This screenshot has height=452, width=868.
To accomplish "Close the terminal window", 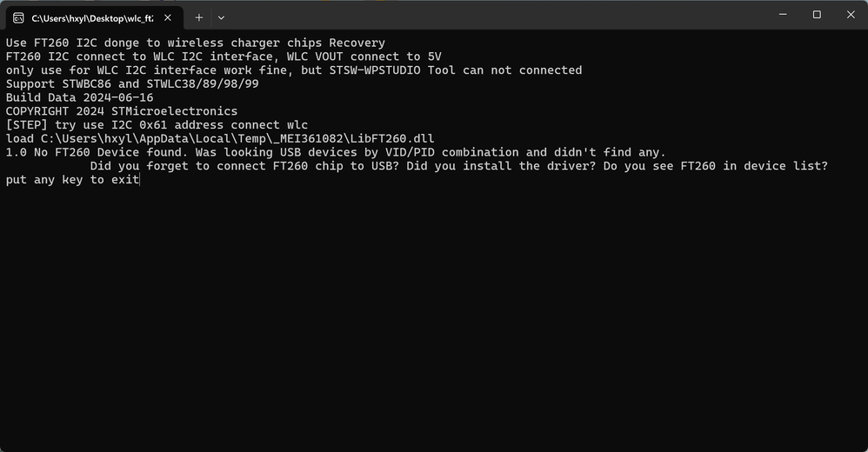I will [x=851, y=15].
